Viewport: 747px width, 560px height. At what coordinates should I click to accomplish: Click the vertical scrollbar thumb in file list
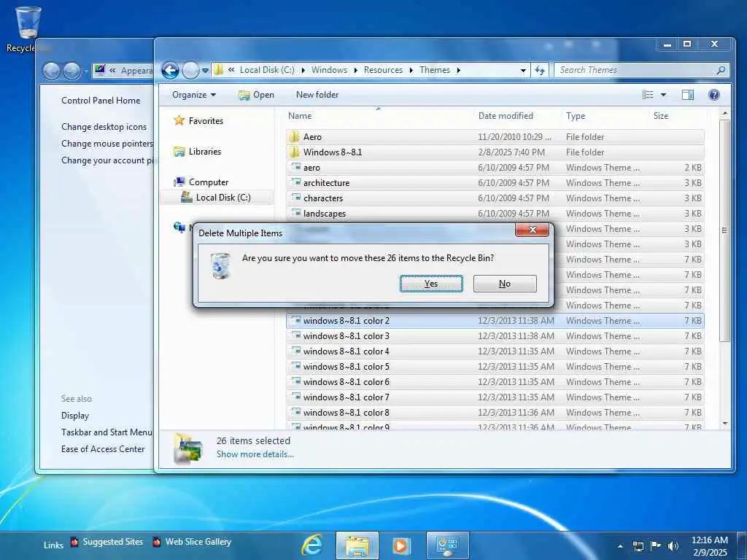point(724,230)
